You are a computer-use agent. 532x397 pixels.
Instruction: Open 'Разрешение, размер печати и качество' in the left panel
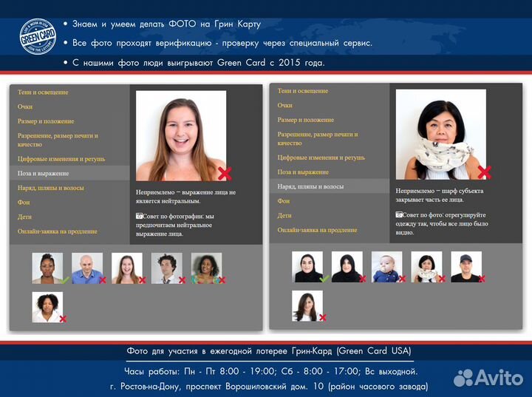[58, 140]
